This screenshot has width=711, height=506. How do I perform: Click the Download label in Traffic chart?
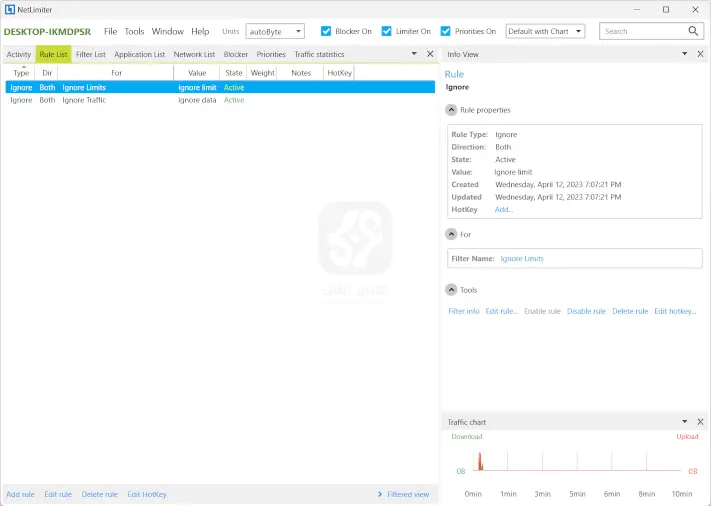point(467,436)
